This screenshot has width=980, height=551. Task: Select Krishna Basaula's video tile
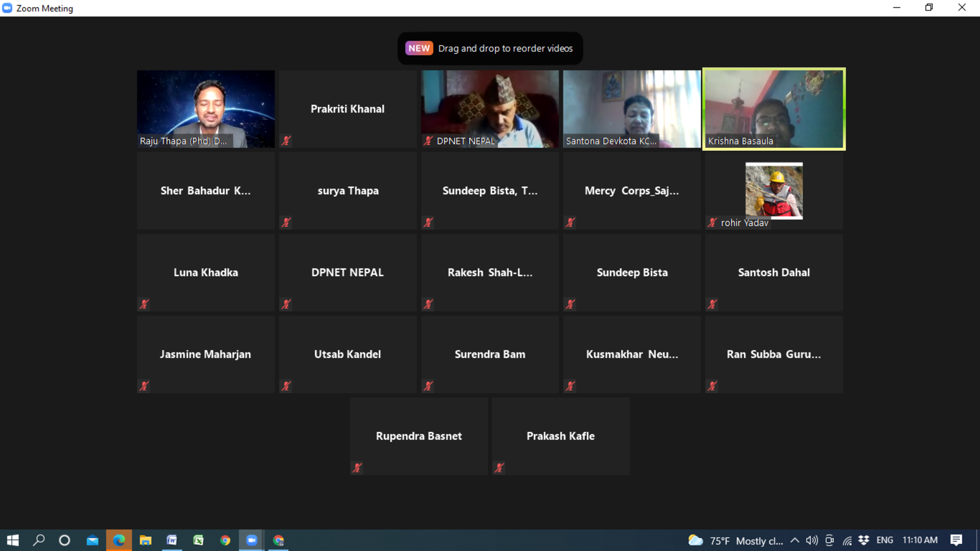pyautogui.click(x=774, y=109)
